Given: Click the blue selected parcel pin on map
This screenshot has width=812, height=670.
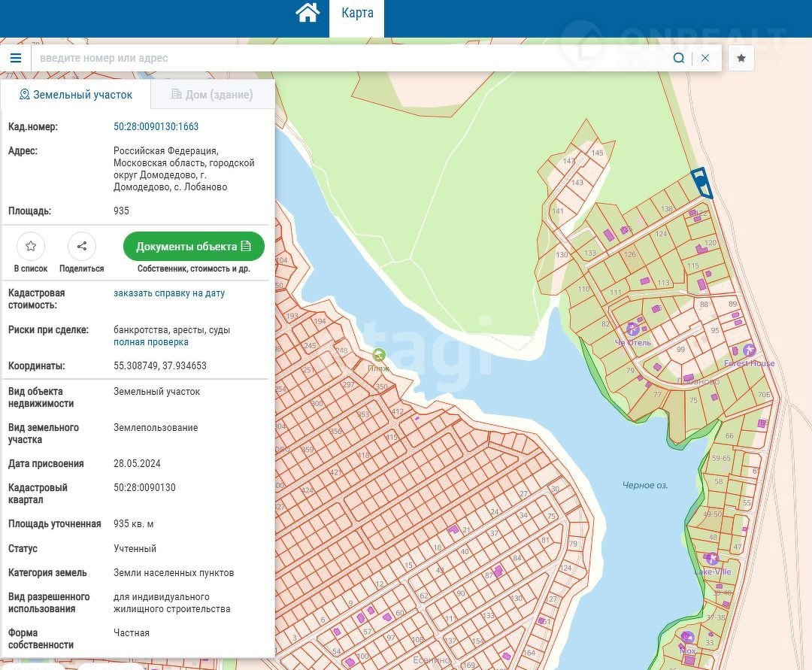Looking at the screenshot, I should click(701, 181).
